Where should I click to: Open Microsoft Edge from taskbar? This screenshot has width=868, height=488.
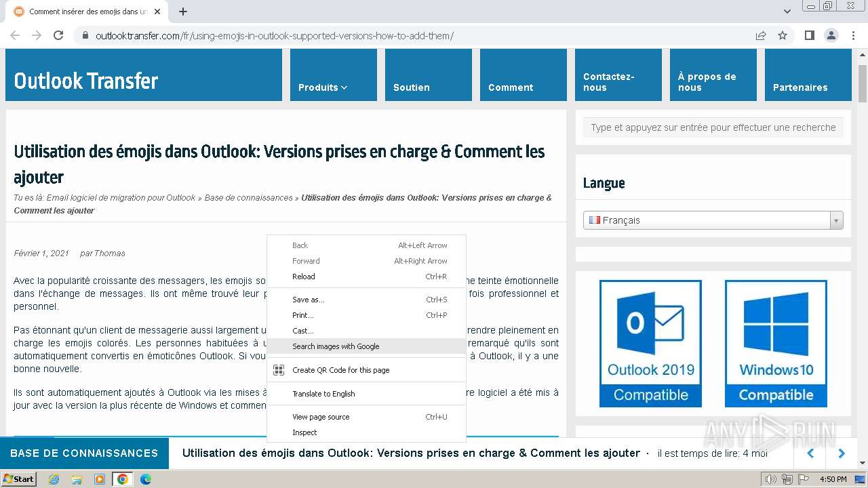(x=146, y=479)
